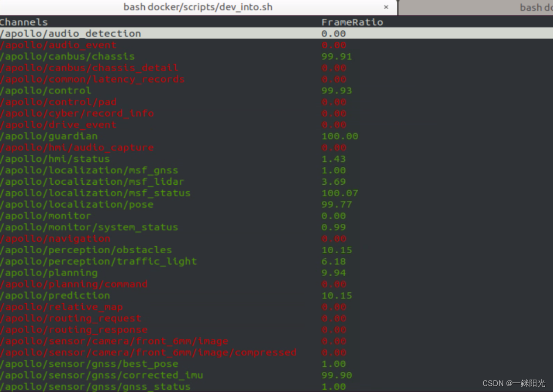
Task: Select the /apollo/guardian channel
Action: pyautogui.click(x=49, y=136)
